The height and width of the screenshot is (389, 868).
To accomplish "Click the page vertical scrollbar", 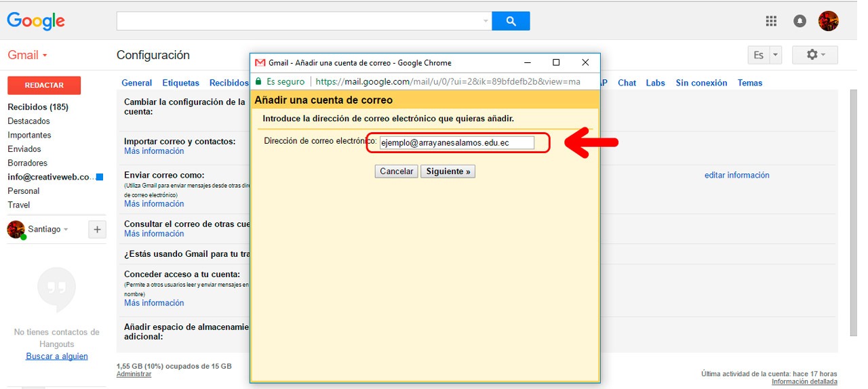I will (853, 212).
